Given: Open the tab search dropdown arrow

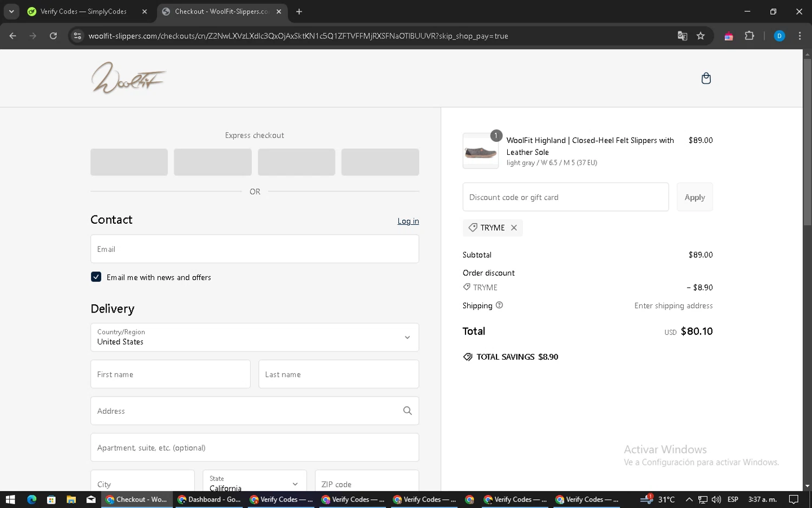Looking at the screenshot, I should point(11,11).
